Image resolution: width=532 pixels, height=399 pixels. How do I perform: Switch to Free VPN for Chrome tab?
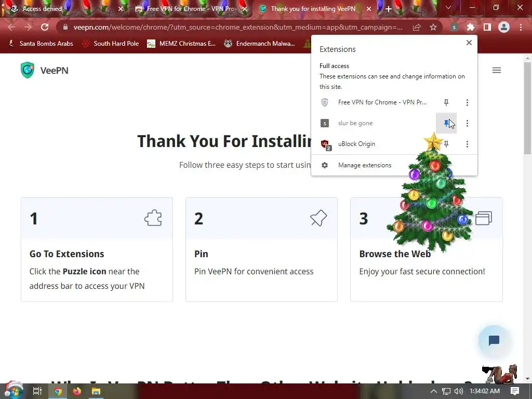point(191,9)
